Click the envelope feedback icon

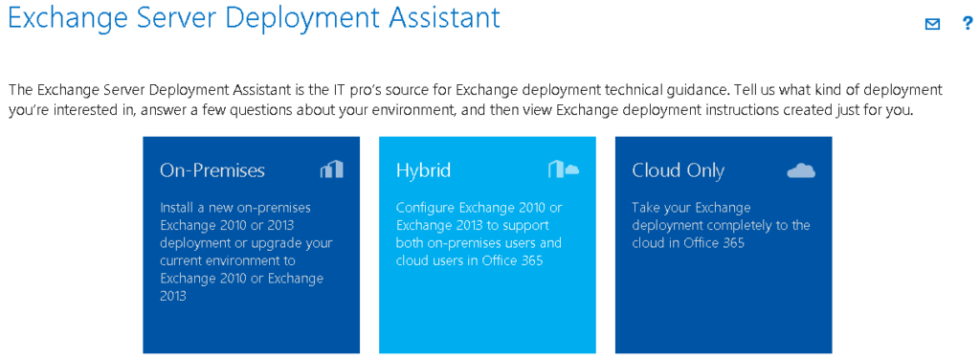click(932, 24)
